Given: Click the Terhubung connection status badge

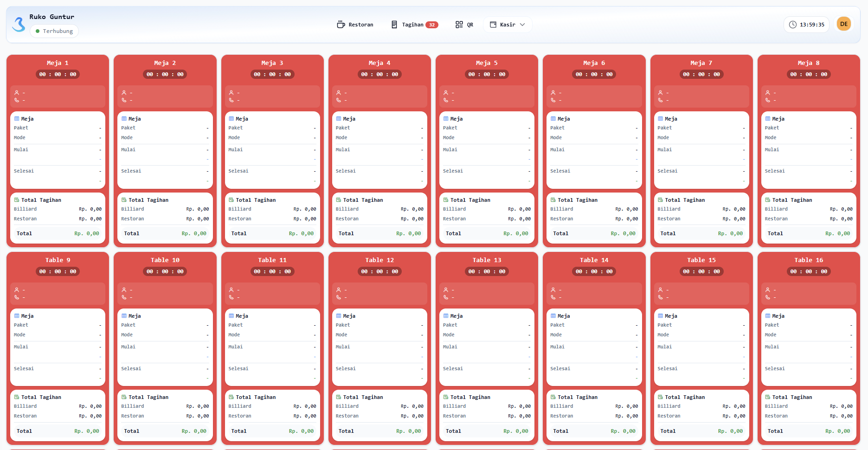Looking at the screenshot, I should tap(54, 31).
